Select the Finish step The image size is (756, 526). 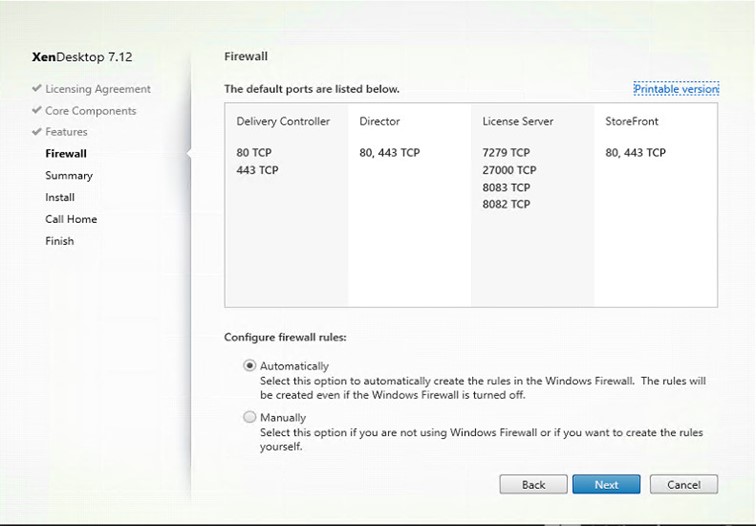[x=59, y=241]
